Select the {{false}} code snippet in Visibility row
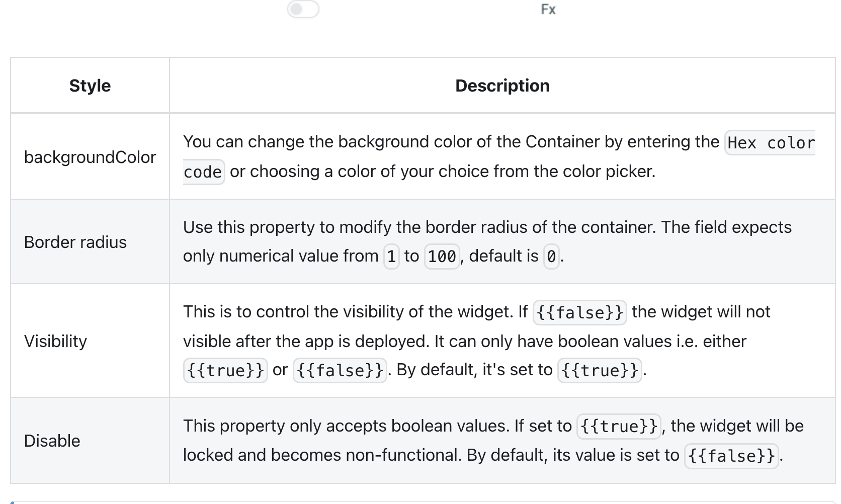The image size is (841, 504). [x=579, y=313]
